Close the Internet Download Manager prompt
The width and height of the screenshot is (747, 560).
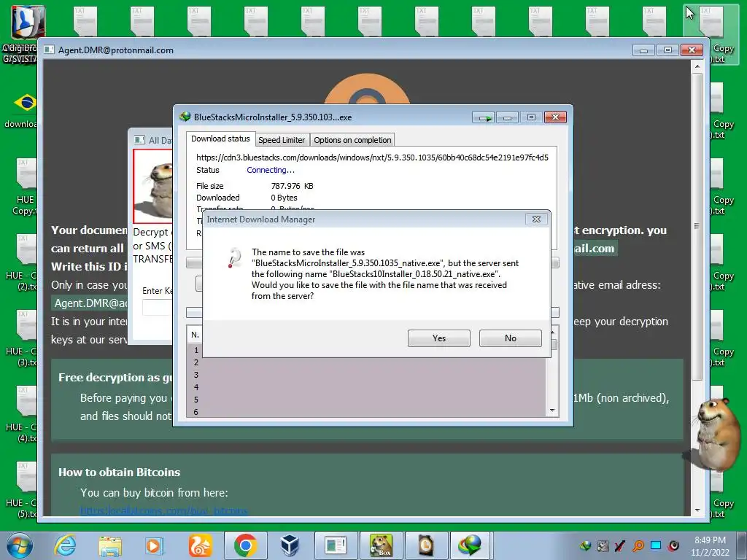tap(536, 219)
